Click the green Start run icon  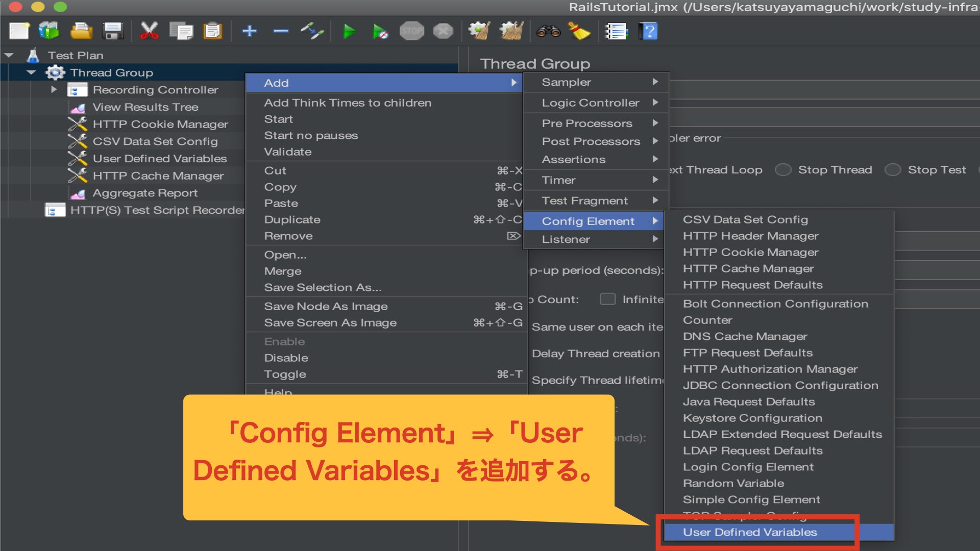pyautogui.click(x=349, y=32)
